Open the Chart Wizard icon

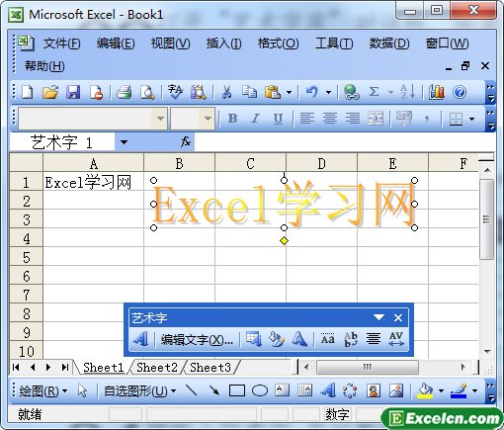tap(437, 92)
